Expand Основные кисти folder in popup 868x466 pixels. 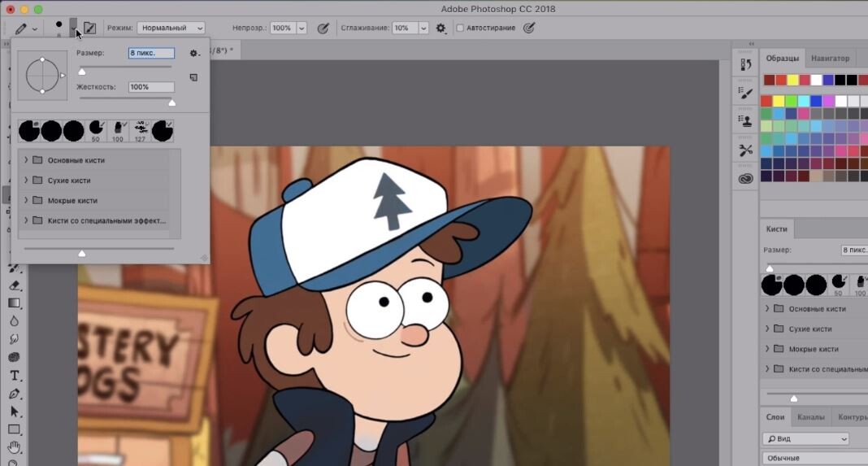click(26, 159)
